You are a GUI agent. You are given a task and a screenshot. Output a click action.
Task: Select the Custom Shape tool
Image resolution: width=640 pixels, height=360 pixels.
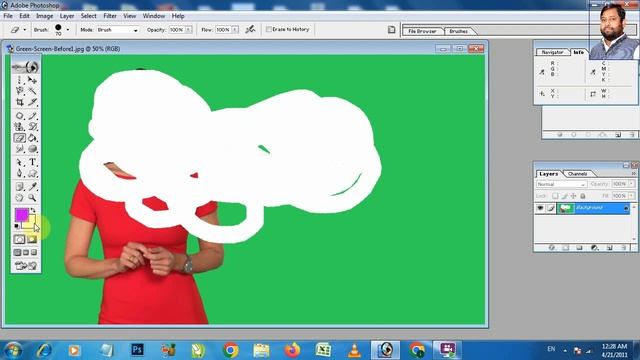click(32, 173)
